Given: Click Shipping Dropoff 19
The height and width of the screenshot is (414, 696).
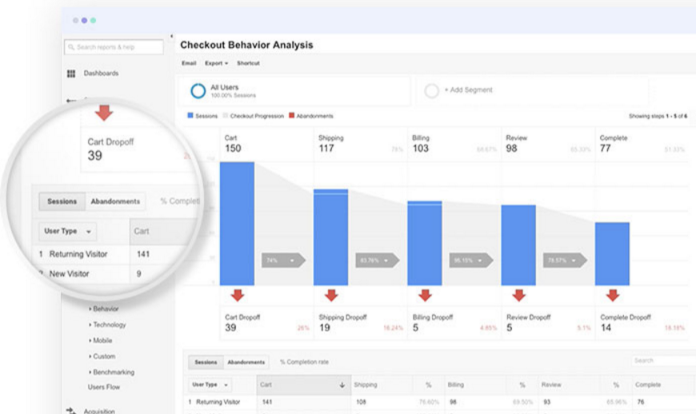Looking at the screenshot, I should tap(360, 323).
